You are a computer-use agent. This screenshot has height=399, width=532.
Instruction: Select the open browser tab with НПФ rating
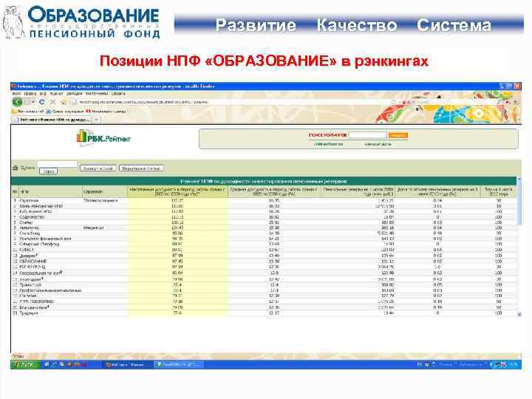(52, 120)
